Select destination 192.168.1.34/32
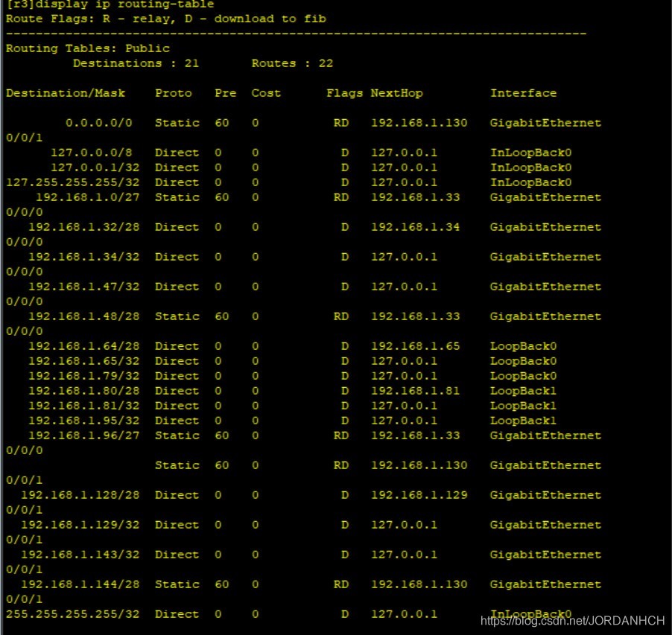This screenshot has height=635, width=672. coord(84,257)
